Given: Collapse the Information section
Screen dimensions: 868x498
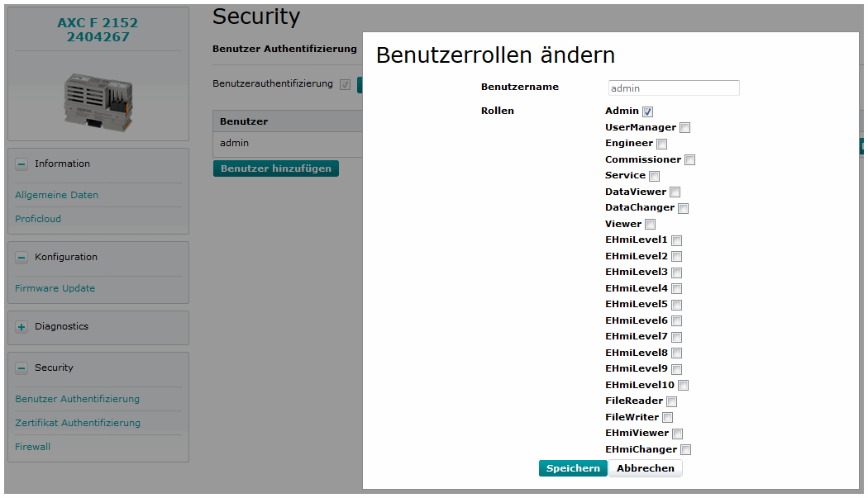Looking at the screenshot, I should point(22,164).
